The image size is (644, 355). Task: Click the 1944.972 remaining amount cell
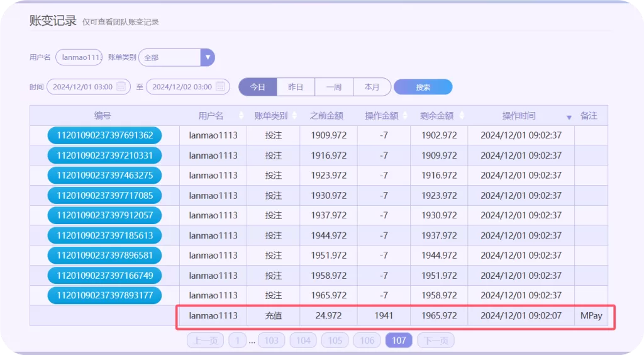(439, 255)
